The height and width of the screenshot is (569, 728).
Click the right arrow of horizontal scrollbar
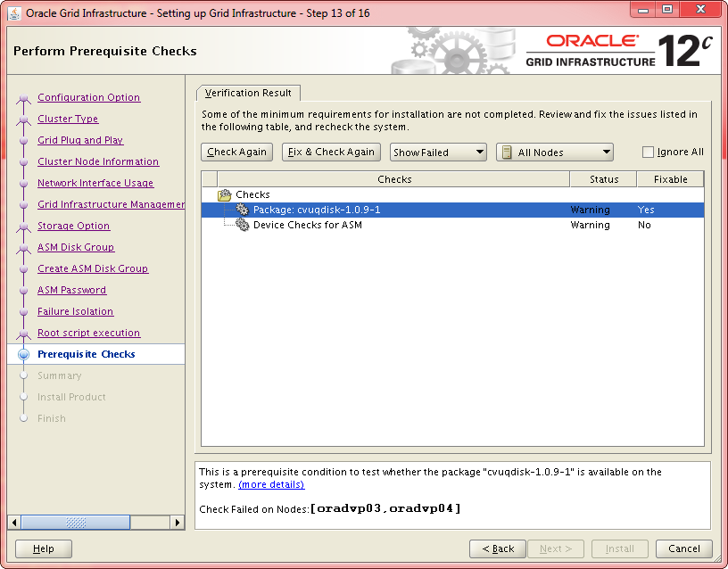(x=178, y=522)
